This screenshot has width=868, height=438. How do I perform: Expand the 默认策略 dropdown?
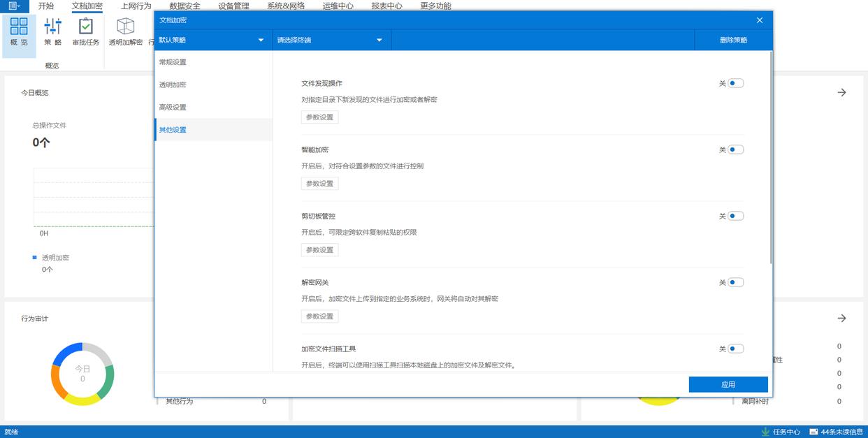tap(212, 40)
